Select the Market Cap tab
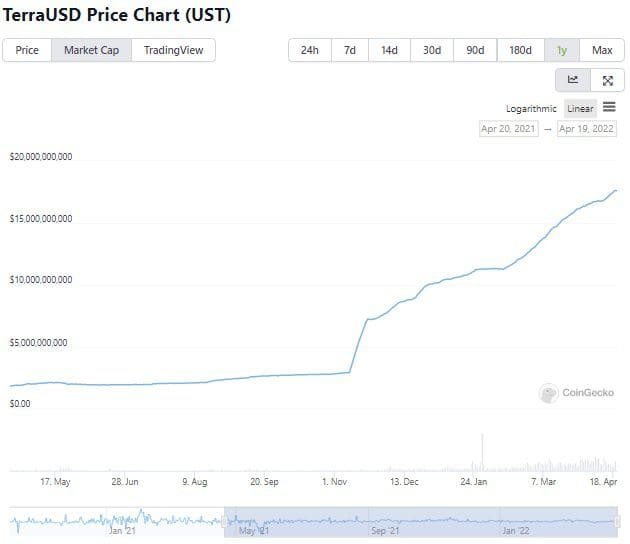 coord(92,50)
